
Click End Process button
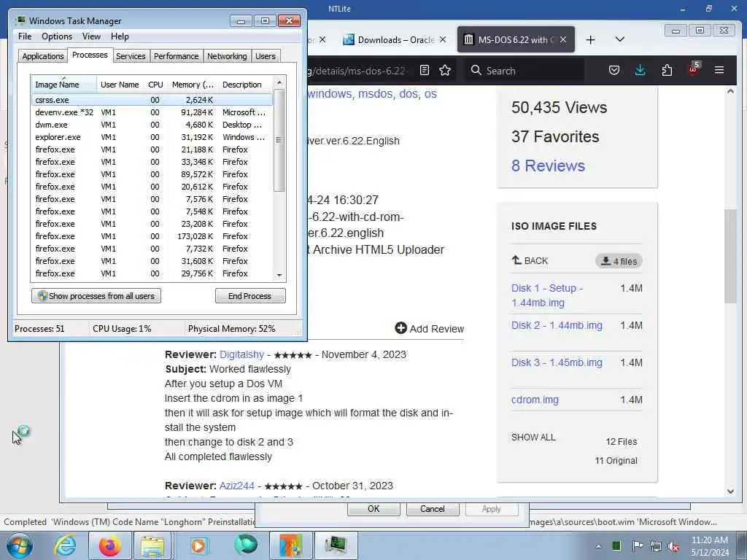[x=250, y=296]
